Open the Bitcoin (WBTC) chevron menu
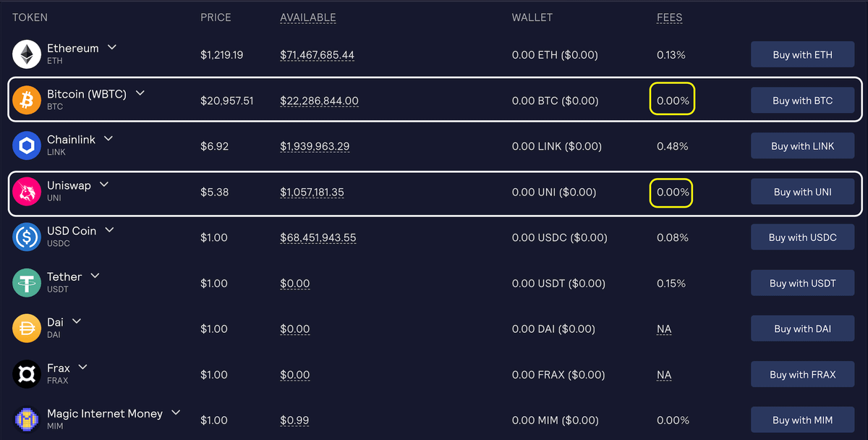 [140, 93]
